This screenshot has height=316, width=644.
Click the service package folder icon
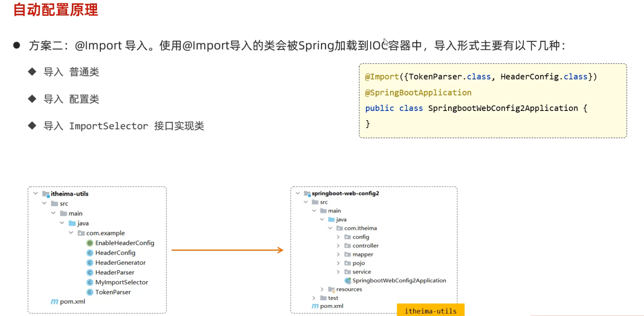click(348, 272)
